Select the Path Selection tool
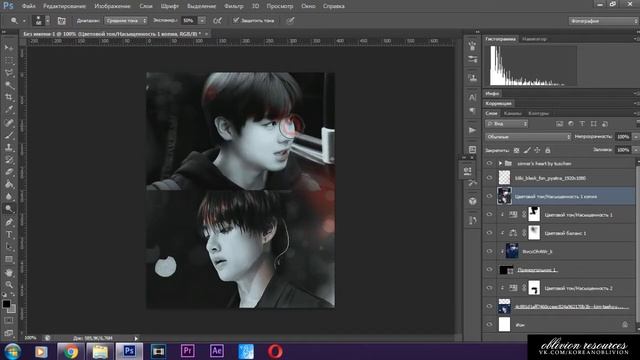Viewport: 640px width, 360px height. tap(9, 247)
